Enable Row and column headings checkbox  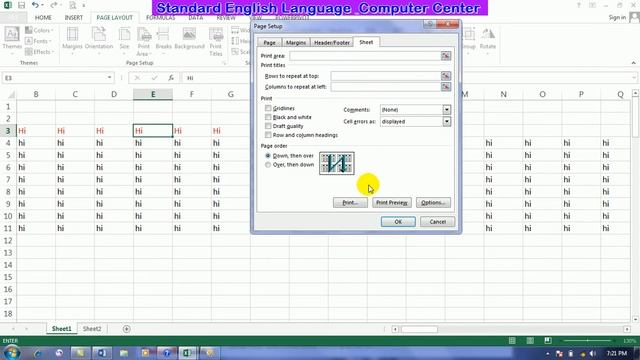[x=268, y=135]
